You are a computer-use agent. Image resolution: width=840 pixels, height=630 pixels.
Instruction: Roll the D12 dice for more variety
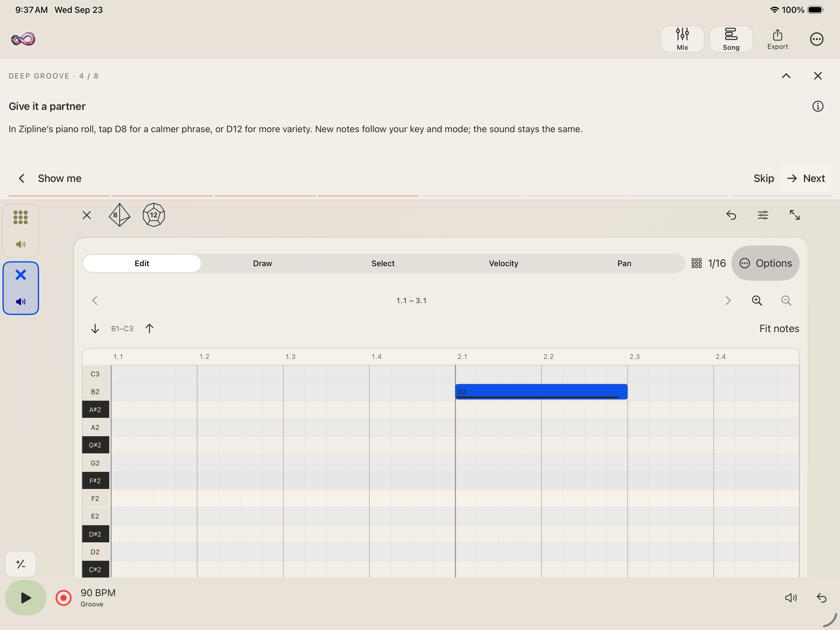pyautogui.click(x=154, y=215)
